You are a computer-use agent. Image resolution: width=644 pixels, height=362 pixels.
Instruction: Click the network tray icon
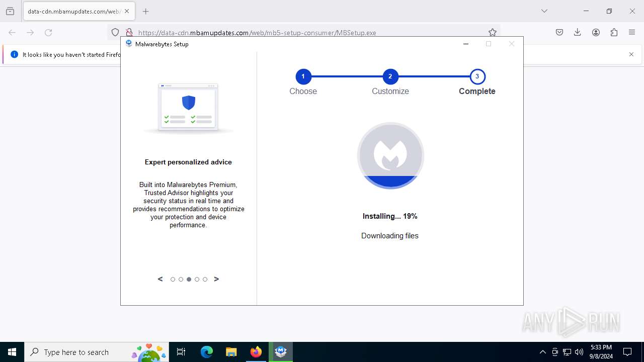pos(567,352)
